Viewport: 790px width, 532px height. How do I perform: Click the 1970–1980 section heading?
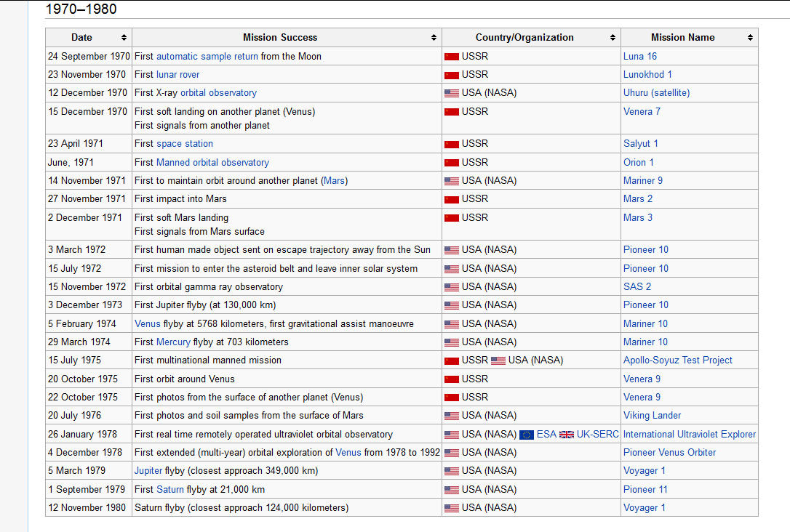(81, 9)
